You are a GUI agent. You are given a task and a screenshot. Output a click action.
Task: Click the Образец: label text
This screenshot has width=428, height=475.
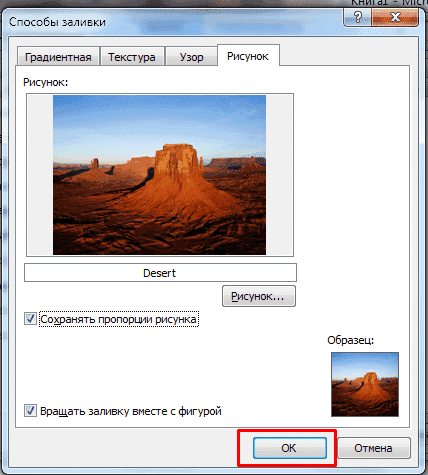point(351,340)
